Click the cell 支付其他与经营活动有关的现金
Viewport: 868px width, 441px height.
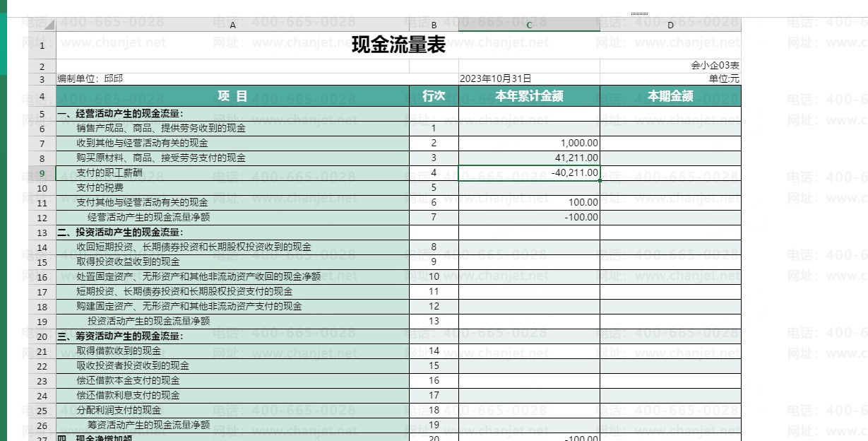232,202
